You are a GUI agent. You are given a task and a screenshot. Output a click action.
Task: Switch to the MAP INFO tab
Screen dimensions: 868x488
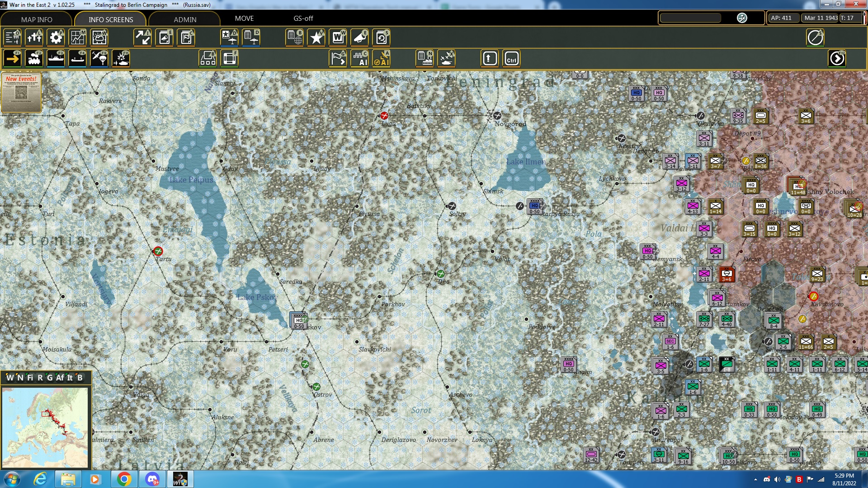pos(37,19)
